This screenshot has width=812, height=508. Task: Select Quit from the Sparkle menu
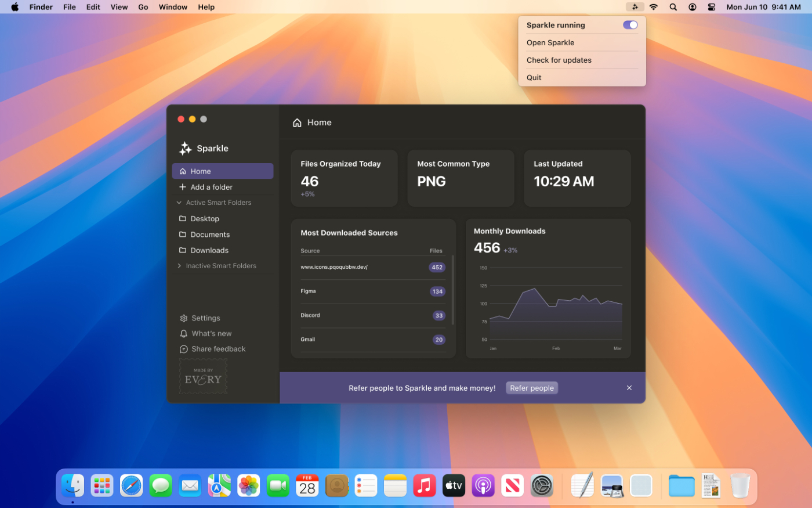[x=534, y=77]
